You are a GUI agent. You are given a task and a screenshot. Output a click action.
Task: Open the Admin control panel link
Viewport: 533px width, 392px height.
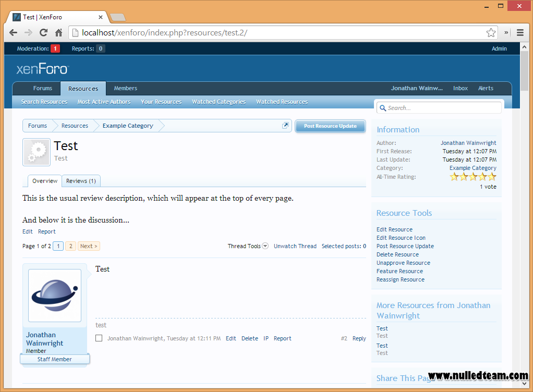pos(499,48)
